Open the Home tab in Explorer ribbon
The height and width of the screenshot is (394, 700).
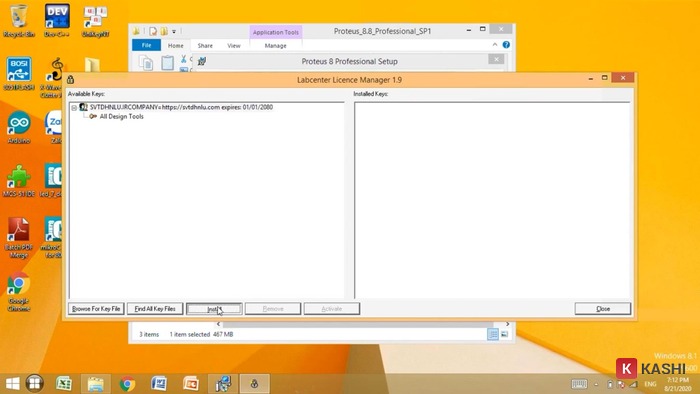(x=175, y=46)
